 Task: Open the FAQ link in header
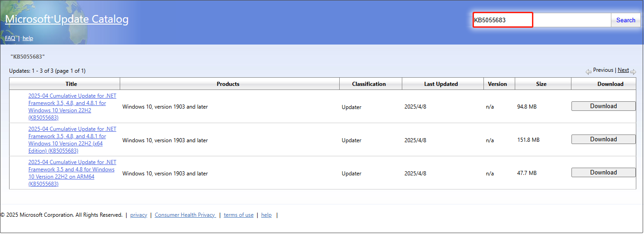[x=10, y=38]
